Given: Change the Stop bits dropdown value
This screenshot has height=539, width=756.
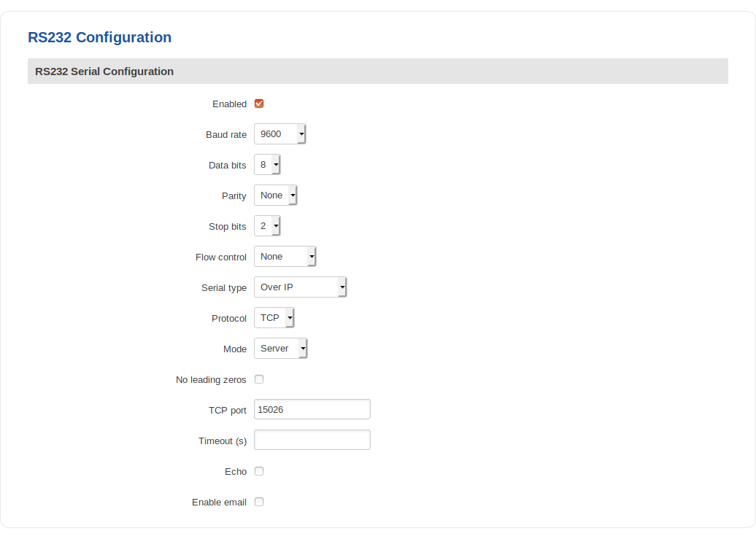Looking at the screenshot, I should [267, 226].
